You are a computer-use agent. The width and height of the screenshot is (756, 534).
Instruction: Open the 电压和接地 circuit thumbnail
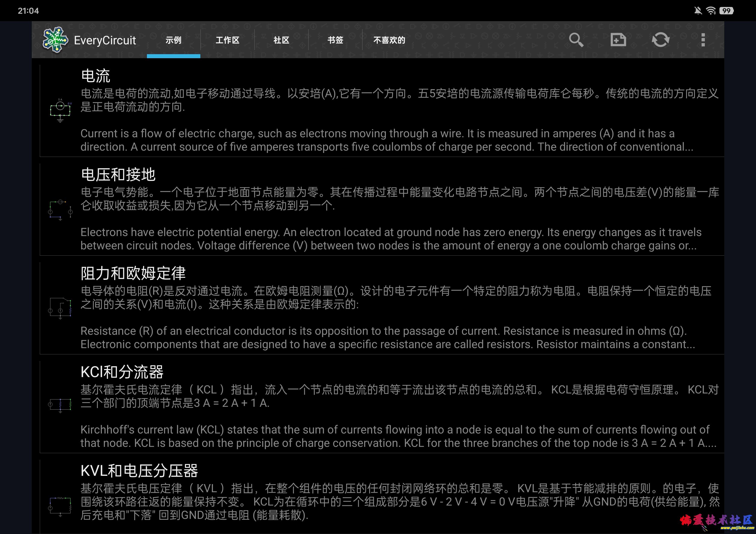click(60, 210)
